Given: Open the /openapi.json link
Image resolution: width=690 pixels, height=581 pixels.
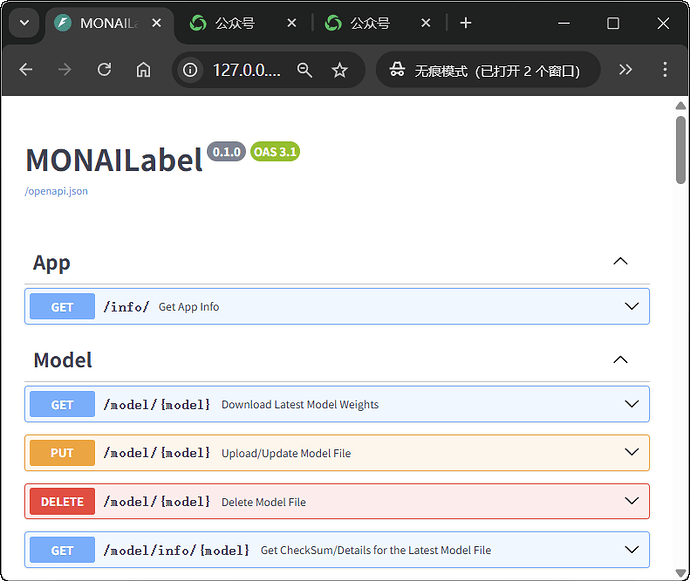Looking at the screenshot, I should pyautogui.click(x=56, y=191).
